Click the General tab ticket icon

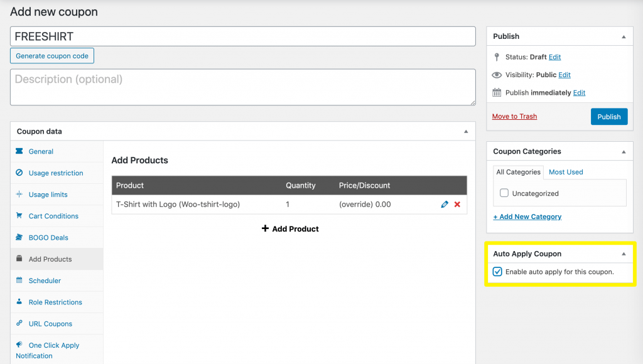[x=19, y=151]
